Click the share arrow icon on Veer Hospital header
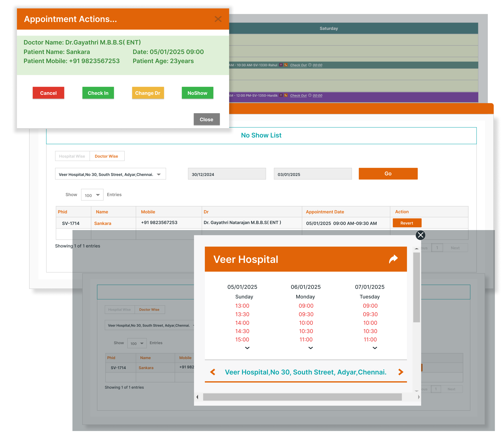 tap(393, 259)
